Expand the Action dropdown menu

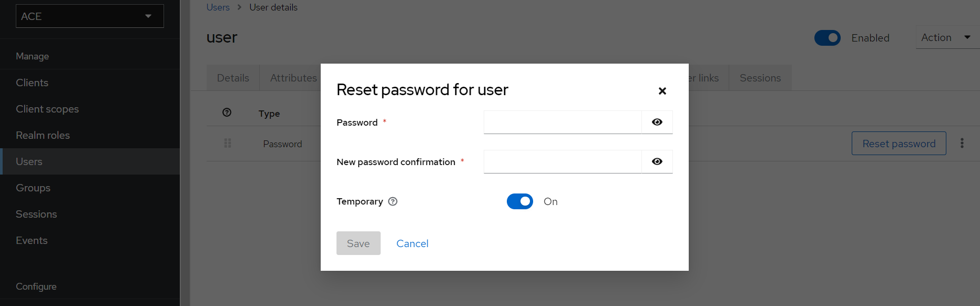(945, 38)
